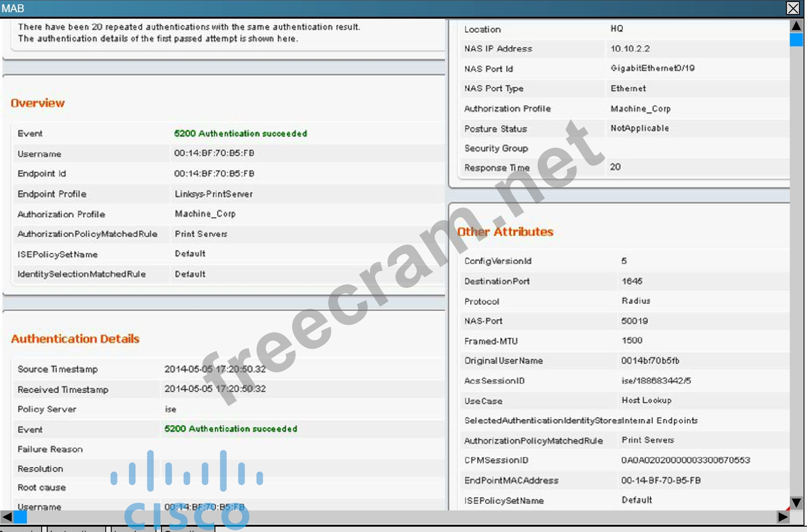The height and width of the screenshot is (532, 807).
Task: Click the vertical scrollbar down arrow
Action: point(796,503)
